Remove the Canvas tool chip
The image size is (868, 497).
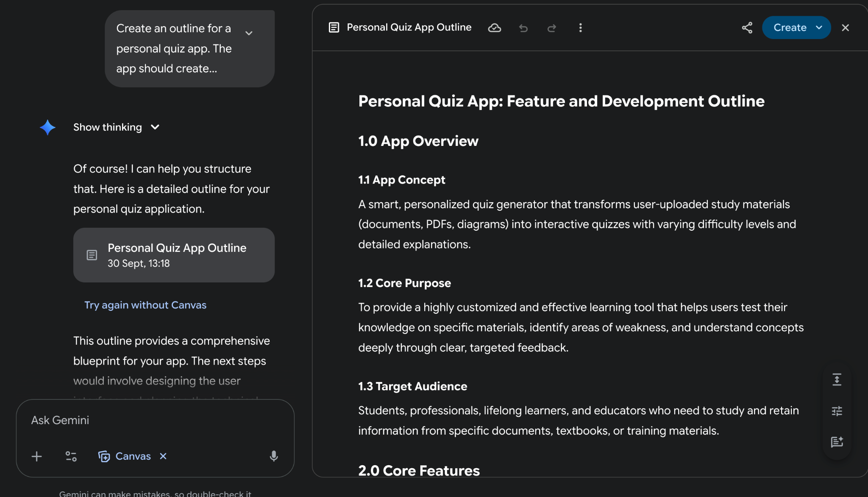click(x=163, y=456)
